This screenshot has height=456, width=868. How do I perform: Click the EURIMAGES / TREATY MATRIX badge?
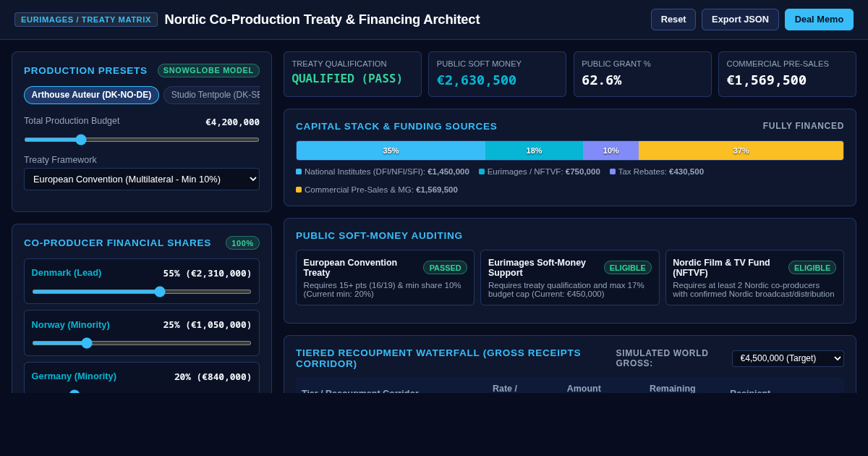[86, 20]
